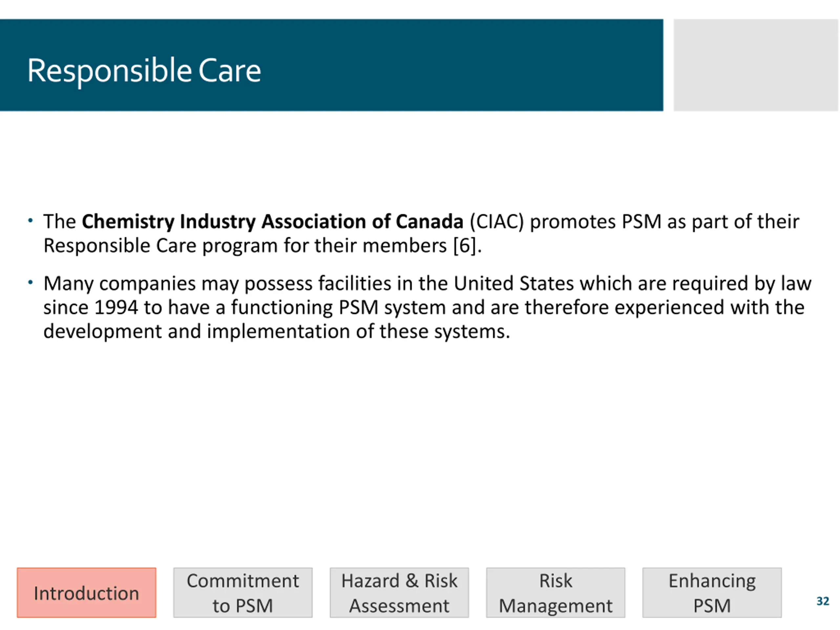The width and height of the screenshot is (840, 630).
Task: Click the line development and implementation
Action: pos(277,332)
